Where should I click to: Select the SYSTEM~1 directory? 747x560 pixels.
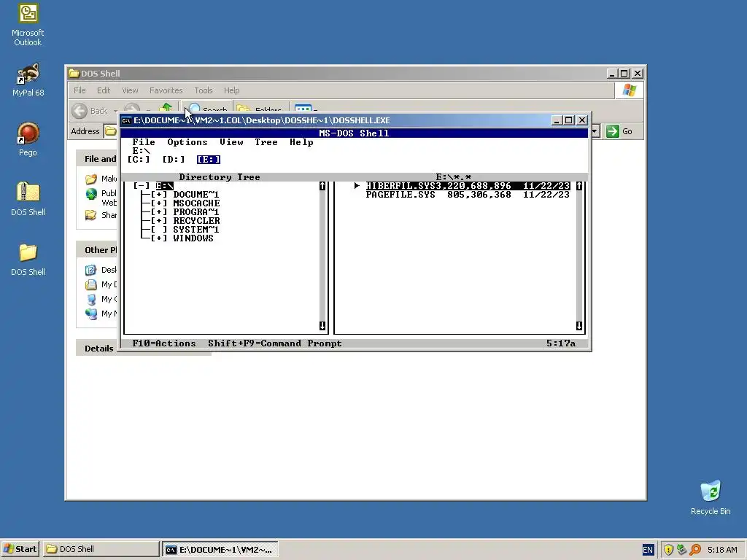click(196, 230)
